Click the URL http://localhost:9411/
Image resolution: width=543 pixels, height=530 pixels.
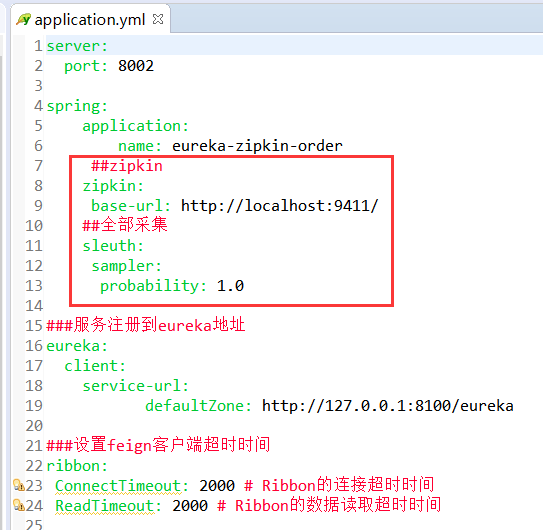coord(280,206)
